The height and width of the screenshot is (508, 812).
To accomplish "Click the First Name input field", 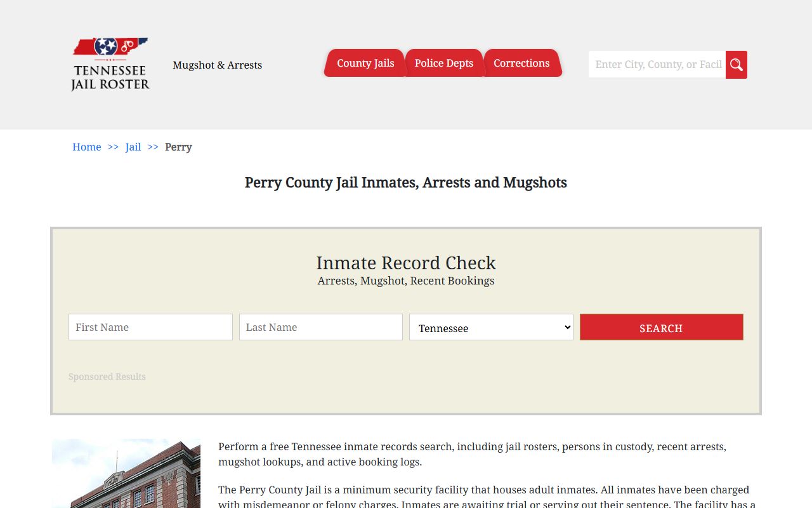I will coord(150,327).
